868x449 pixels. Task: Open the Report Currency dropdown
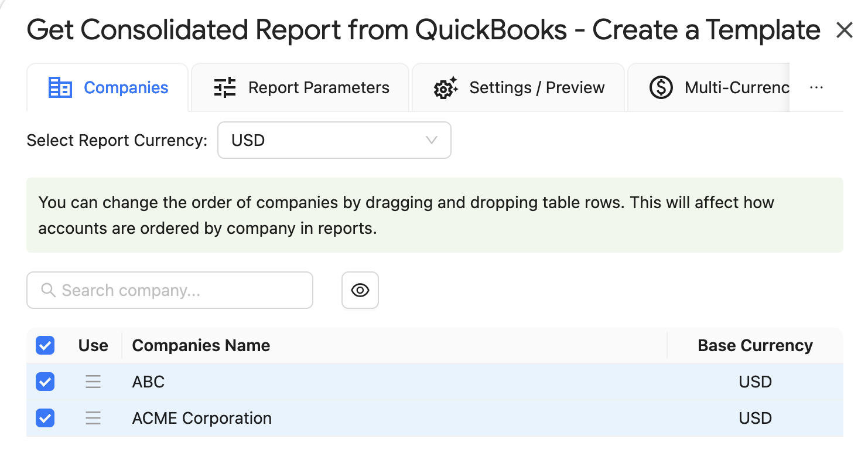pos(334,140)
